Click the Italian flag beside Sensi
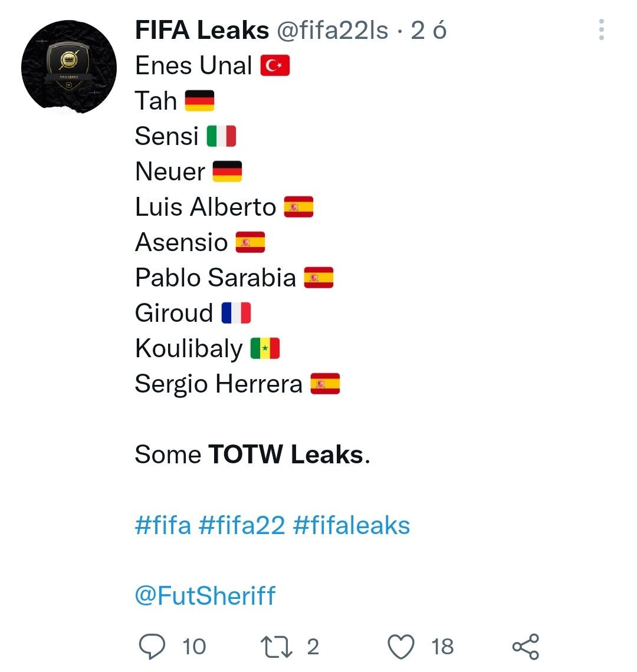 [x=221, y=136]
